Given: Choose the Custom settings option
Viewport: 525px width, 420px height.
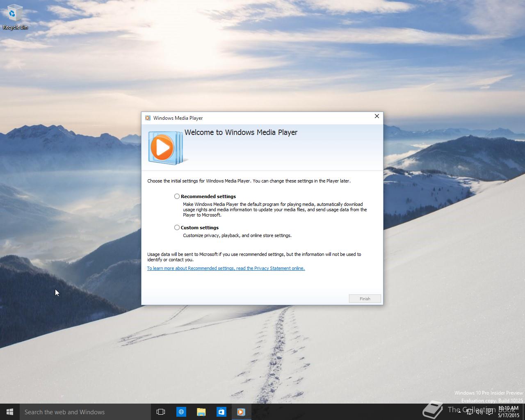Looking at the screenshot, I should click(x=177, y=228).
